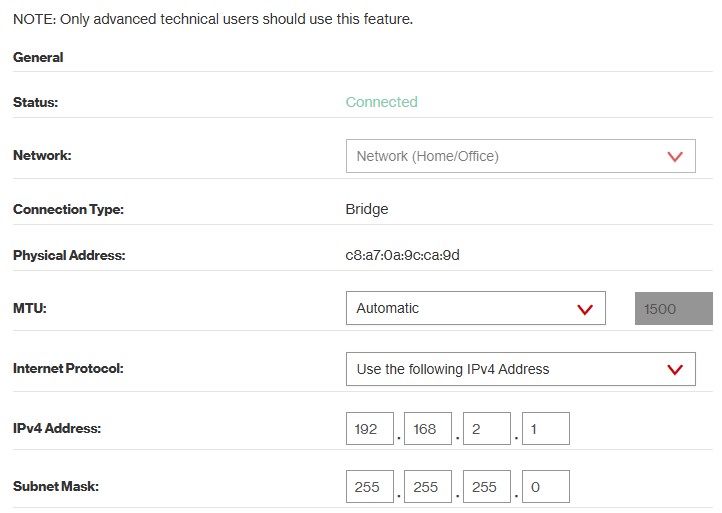Focus the third Subnet Mask octet field
Viewport: 722px width, 513px height.
tap(487, 487)
